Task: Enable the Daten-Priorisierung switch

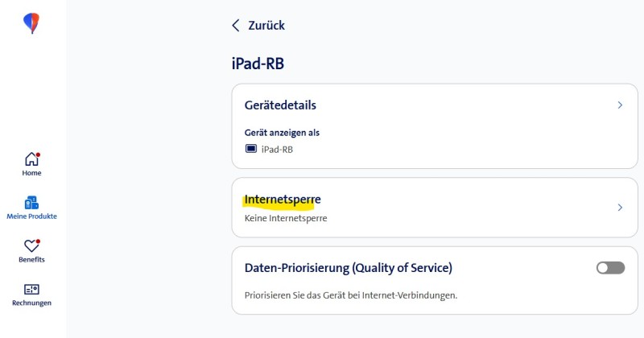Action: (610, 268)
